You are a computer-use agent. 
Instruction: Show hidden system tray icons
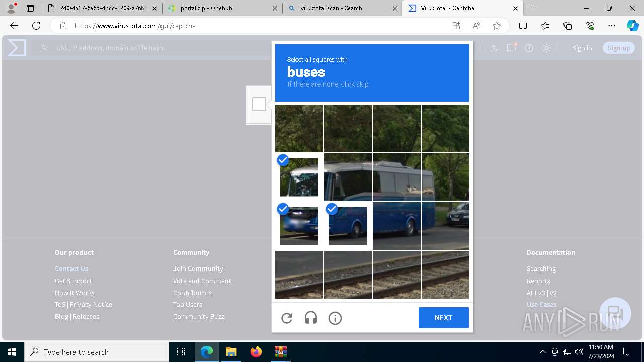[542, 352]
